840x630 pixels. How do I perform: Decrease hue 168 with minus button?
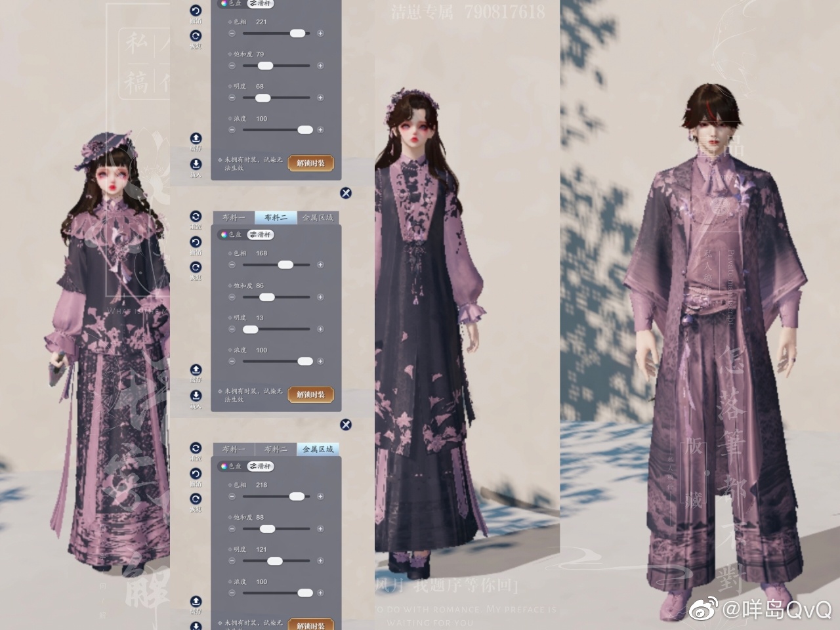click(232, 265)
